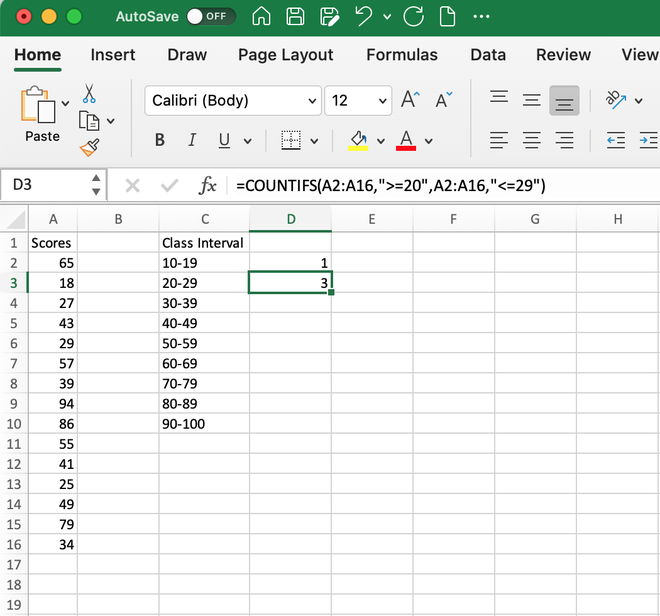Screen dimensions: 660x616
Task: Apply the yellow fill color bucket
Action: (x=358, y=140)
